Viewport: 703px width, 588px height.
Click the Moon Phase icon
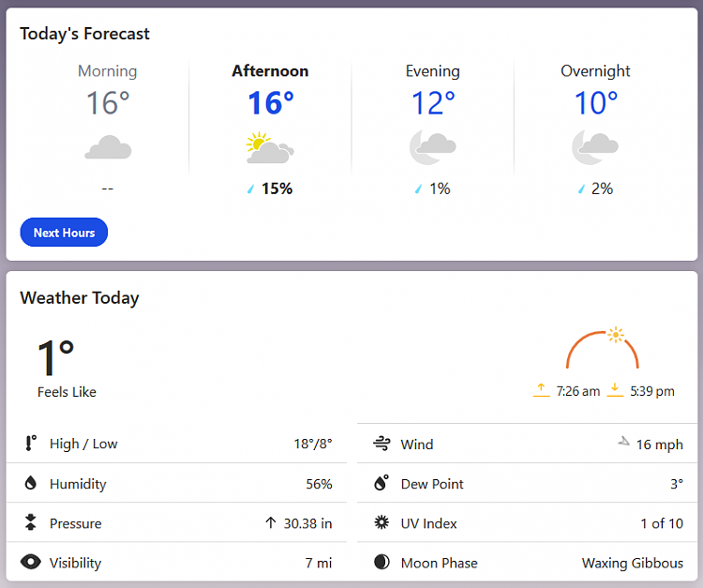[381, 562]
